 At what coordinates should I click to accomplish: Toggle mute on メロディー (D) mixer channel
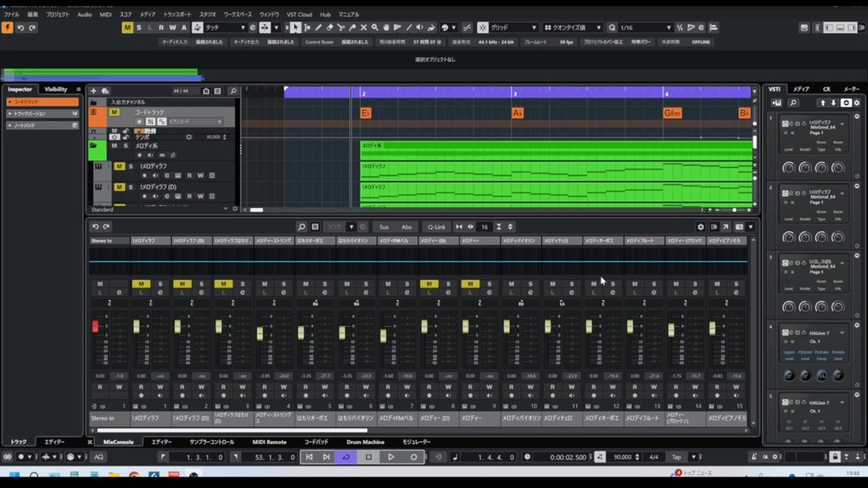(429, 284)
